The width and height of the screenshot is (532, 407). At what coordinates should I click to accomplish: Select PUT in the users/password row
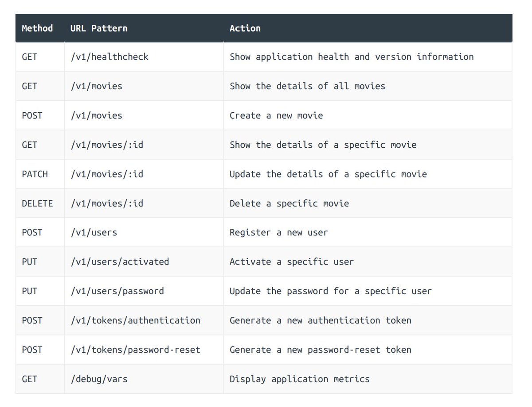(x=29, y=291)
